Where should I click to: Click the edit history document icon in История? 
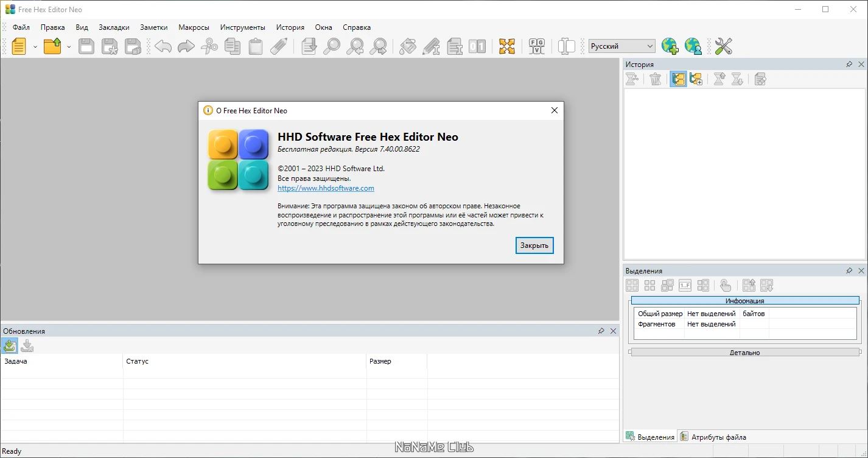760,79
